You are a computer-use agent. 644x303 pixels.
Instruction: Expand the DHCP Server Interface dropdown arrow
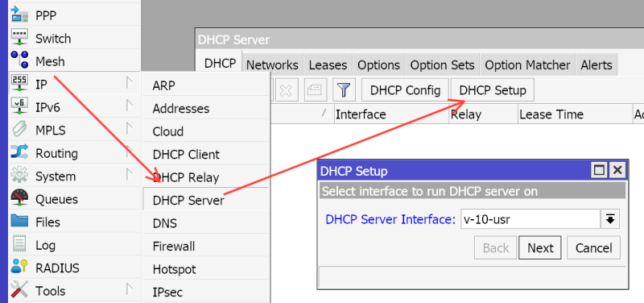[610, 219]
